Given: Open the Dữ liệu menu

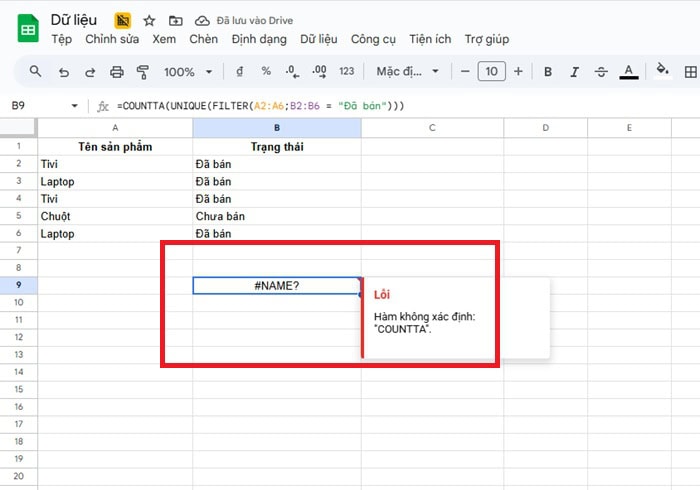Looking at the screenshot, I should [x=319, y=39].
